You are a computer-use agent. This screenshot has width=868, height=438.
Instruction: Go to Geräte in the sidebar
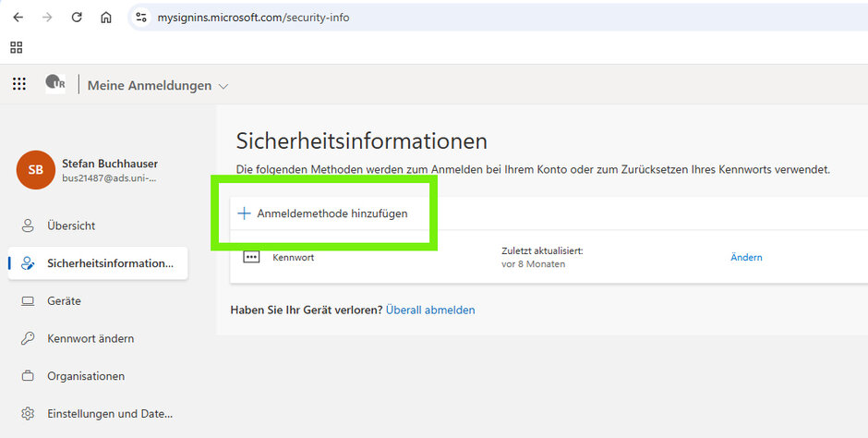pyautogui.click(x=64, y=301)
